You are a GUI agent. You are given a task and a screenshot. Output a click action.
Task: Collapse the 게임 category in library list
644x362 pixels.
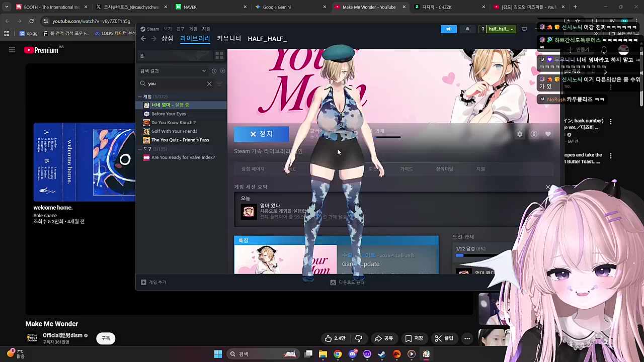click(x=140, y=97)
